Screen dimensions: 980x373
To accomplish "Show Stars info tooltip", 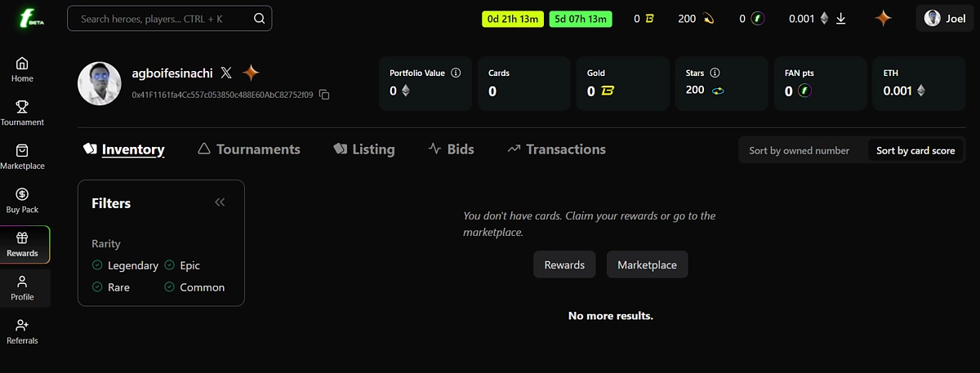I will pos(715,73).
